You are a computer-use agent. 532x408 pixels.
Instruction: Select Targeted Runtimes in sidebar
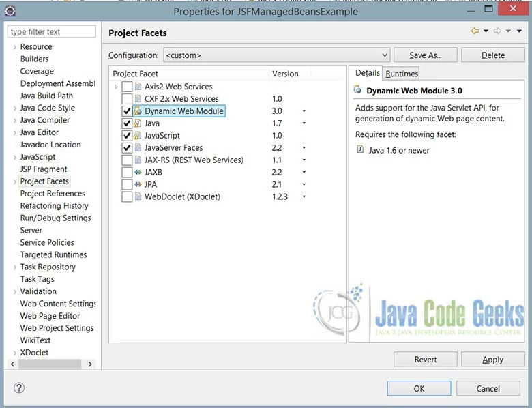(x=53, y=254)
